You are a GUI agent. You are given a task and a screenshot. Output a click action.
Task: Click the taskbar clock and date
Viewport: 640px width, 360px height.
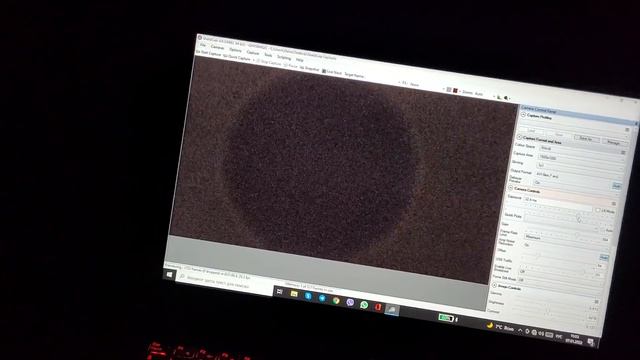[575, 339]
